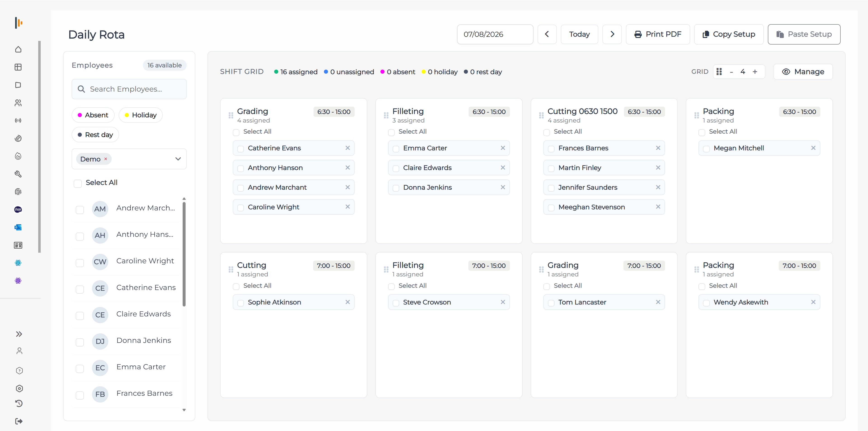Expand the Demo filter dropdown

point(178,159)
